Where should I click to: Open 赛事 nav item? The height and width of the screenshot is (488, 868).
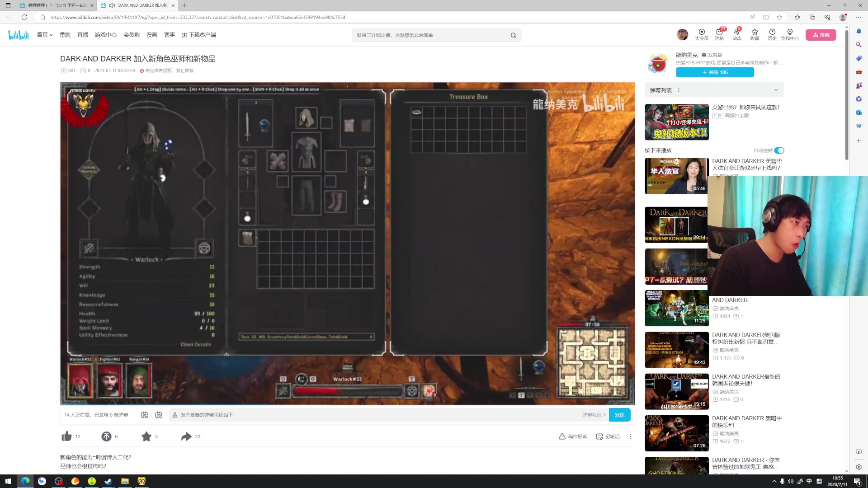170,35
